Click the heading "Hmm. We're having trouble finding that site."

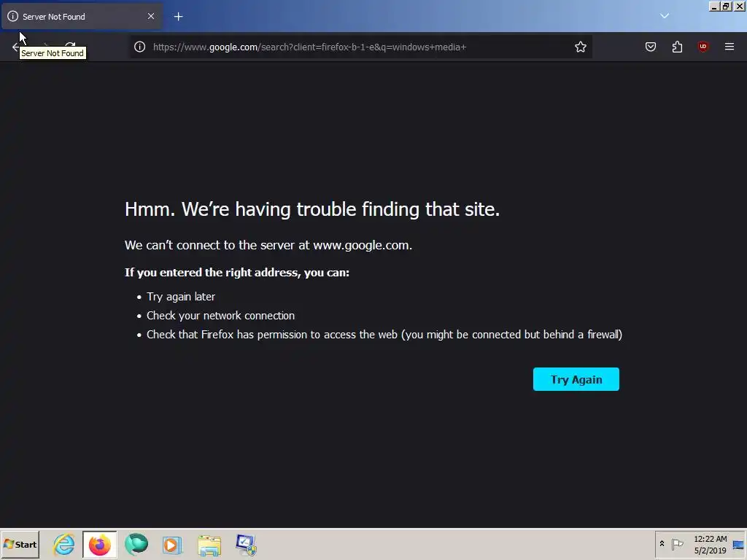[312, 209]
